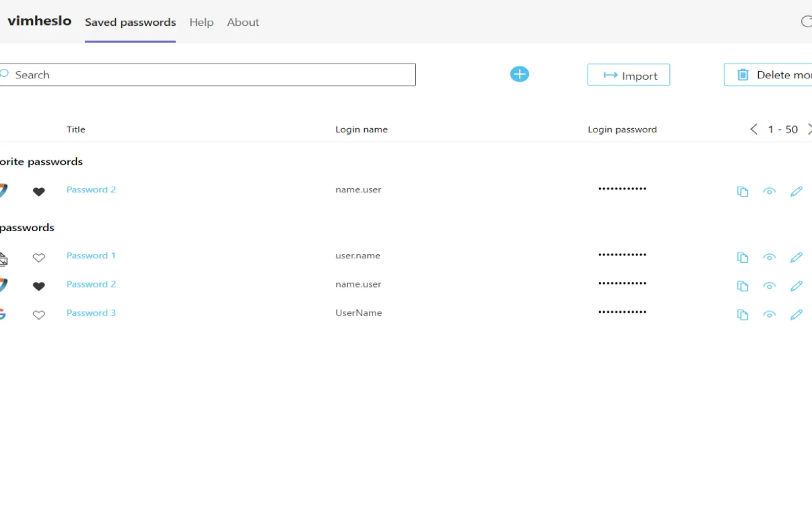The height and width of the screenshot is (508, 812).
Task: Open Password 2 link under all passwords
Action: point(91,284)
